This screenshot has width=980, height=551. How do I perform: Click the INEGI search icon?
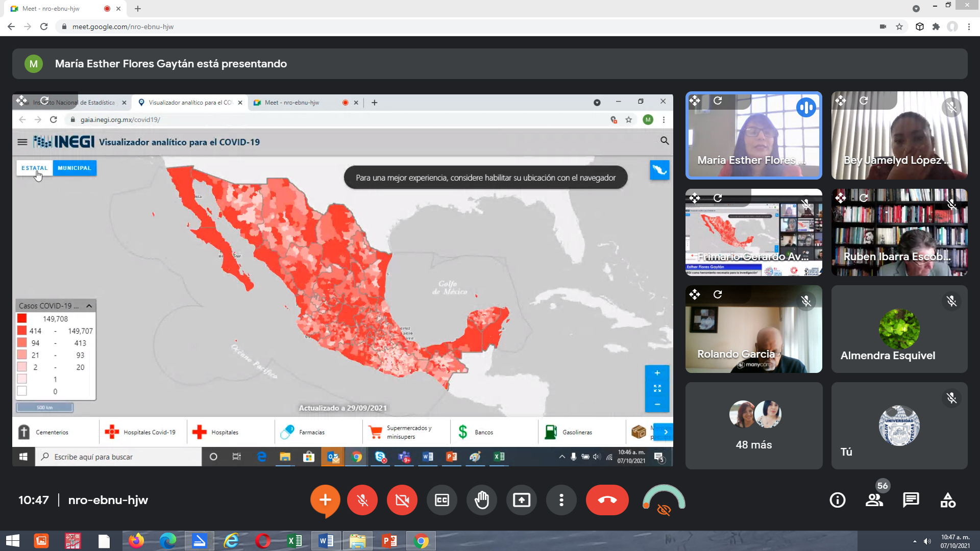pyautogui.click(x=665, y=141)
